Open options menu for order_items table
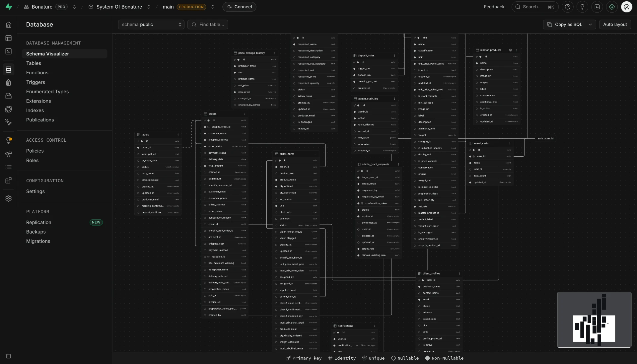Image resolution: width=637 pixels, height=364 pixels. (316, 154)
